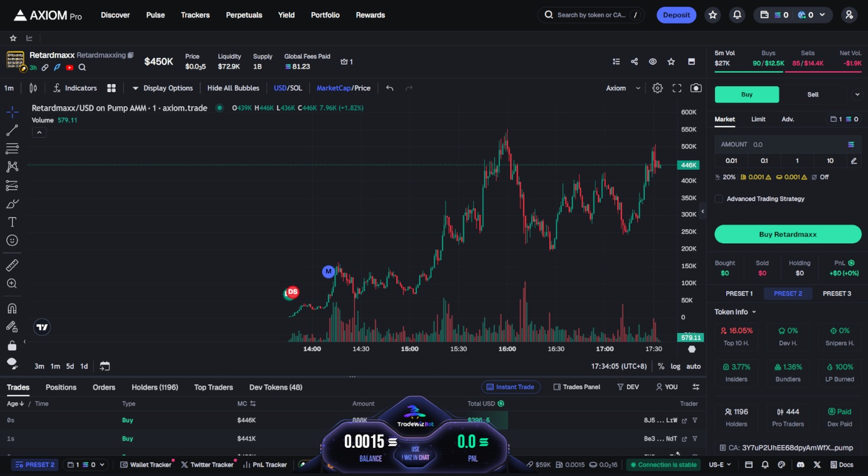
Task: Expand the Token Info section
Action: (735, 312)
